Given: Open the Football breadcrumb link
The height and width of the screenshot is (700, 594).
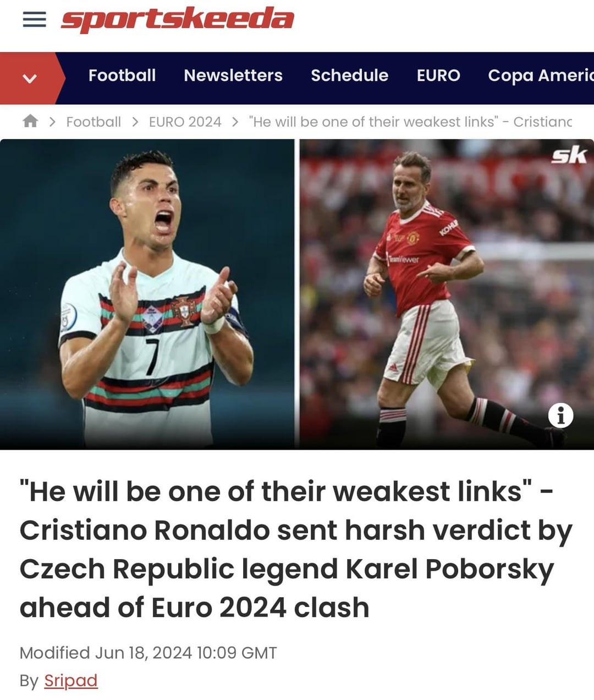Looking at the screenshot, I should coord(94,122).
